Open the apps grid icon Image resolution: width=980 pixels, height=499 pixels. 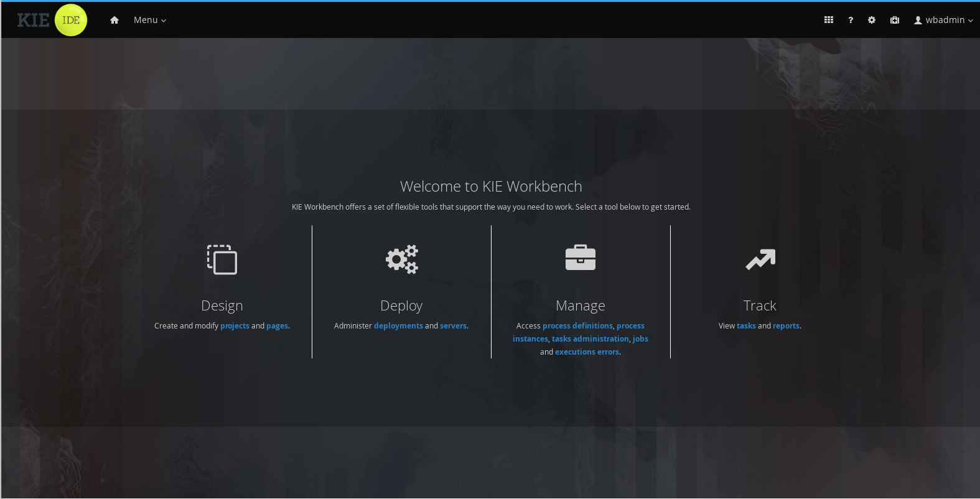(x=829, y=20)
